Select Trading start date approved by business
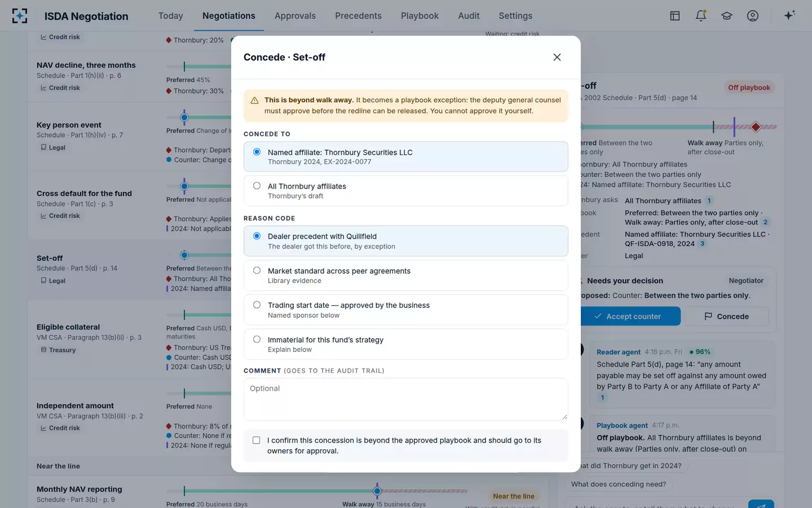 point(406,310)
